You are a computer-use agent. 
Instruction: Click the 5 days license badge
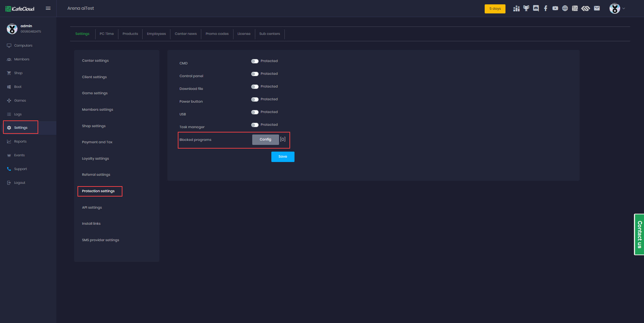495,9
